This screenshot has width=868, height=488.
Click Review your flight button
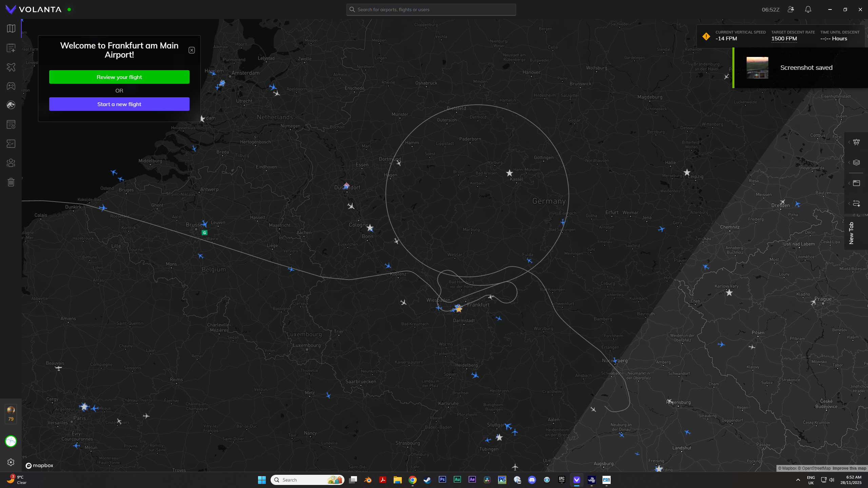coord(119,77)
